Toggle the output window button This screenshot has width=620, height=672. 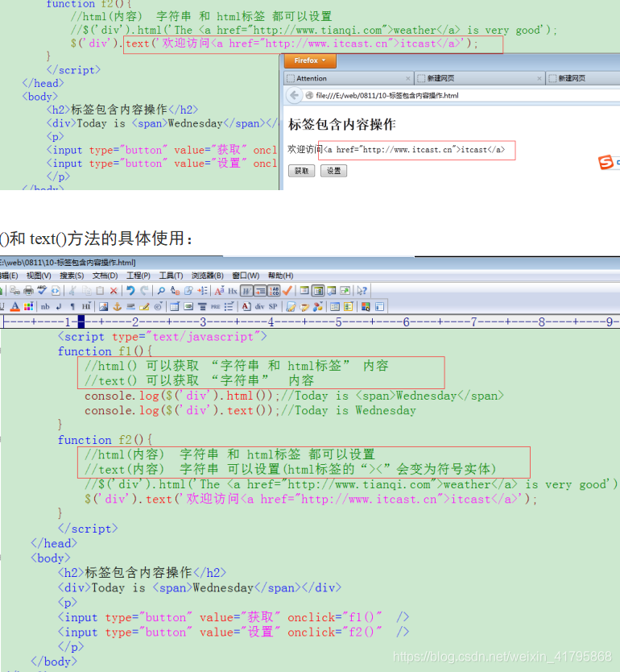[x=332, y=291]
